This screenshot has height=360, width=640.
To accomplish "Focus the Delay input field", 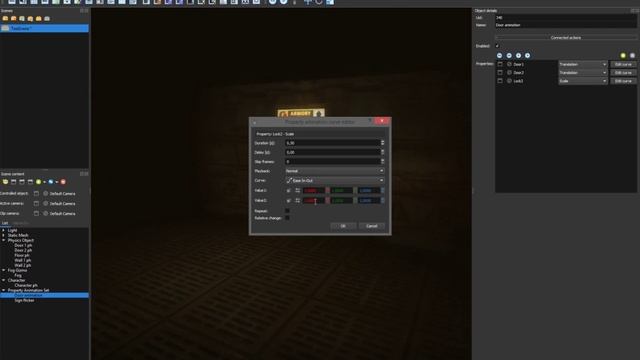I will coord(332,152).
